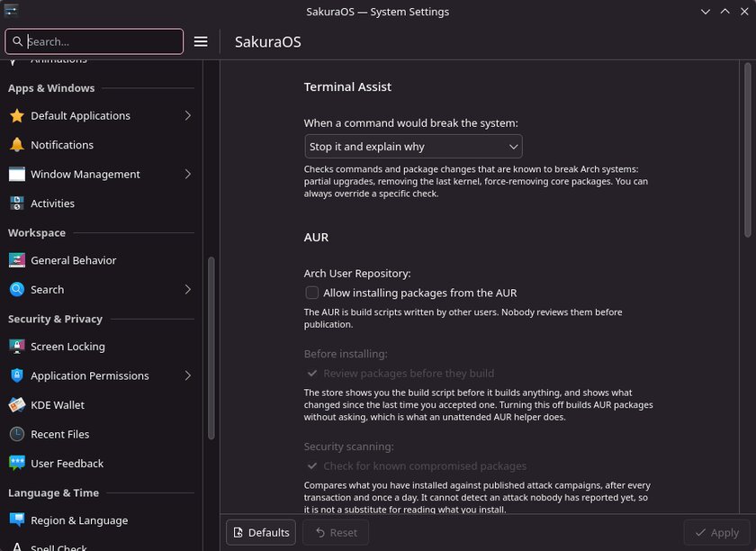Enable installing packages from the AUR
The width and height of the screenshot is (756, 551).
(312, 293)
